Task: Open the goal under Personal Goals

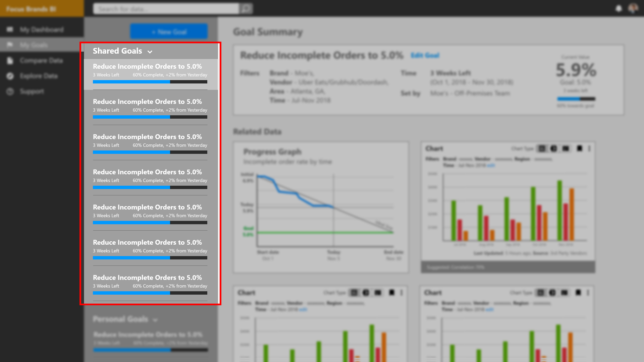Action: tap(151, 342)
